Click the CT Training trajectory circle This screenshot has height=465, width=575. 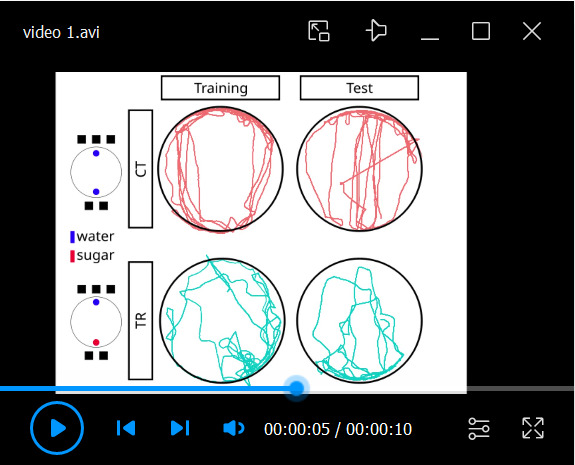[x=221, y=169]
